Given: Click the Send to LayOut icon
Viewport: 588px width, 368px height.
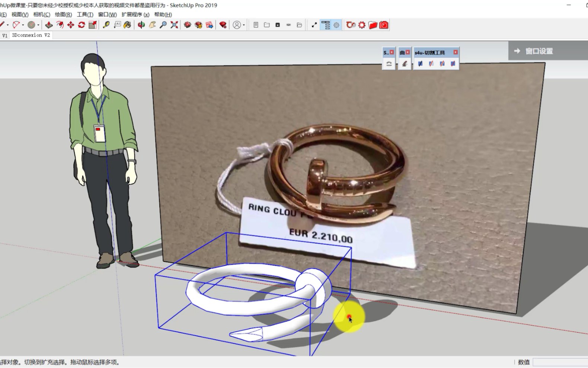Looking at the screenshot, I should pos(210,25).
